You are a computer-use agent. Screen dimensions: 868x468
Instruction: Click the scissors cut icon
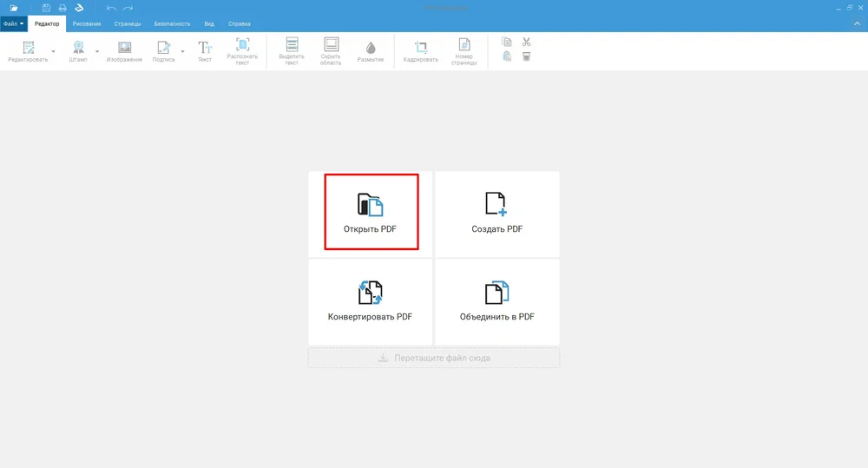point(527,42)
